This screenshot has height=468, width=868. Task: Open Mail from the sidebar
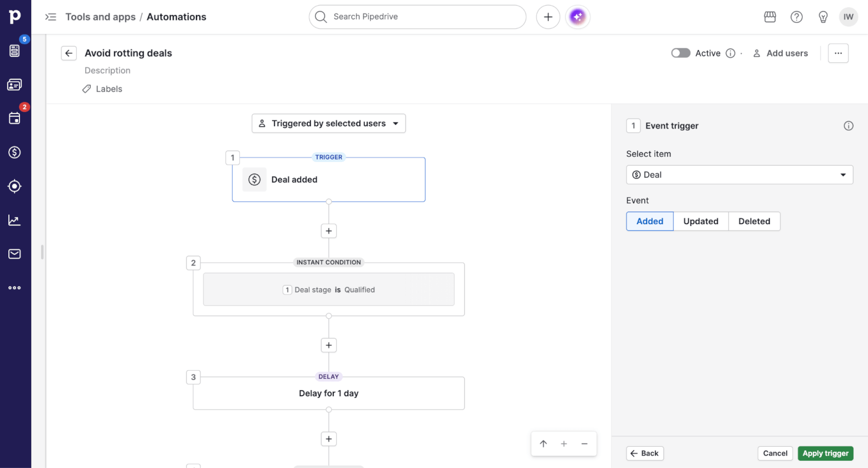(14, 254)
